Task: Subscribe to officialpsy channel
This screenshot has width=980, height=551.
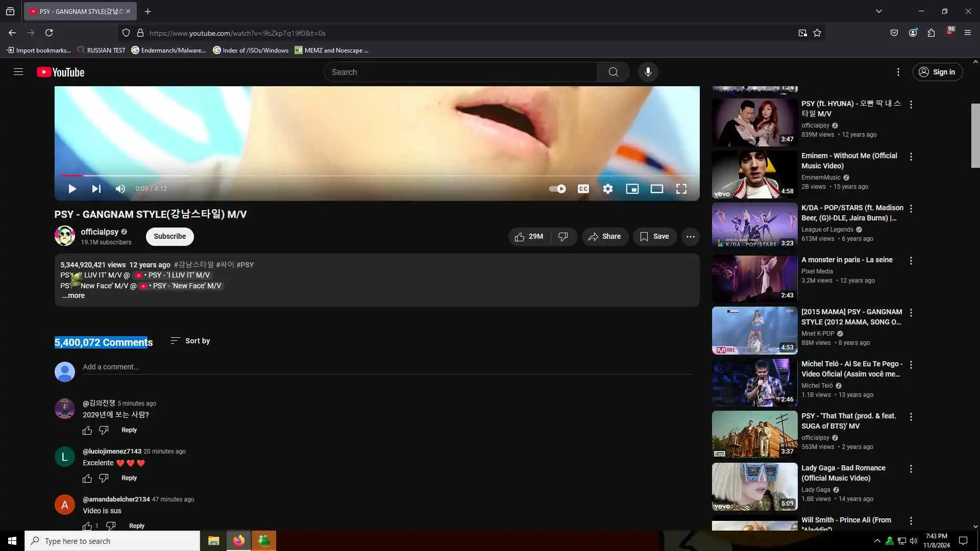Action: click(x=169, y=236)
